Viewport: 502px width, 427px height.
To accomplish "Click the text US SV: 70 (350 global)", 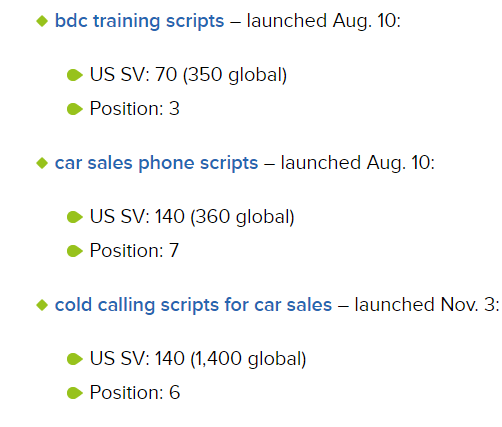I will click(188, 75).
